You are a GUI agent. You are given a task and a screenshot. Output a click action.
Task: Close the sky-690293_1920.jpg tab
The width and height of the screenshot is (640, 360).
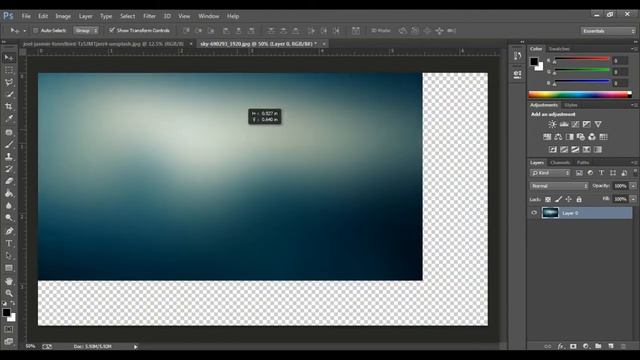(x=324, y=44)
